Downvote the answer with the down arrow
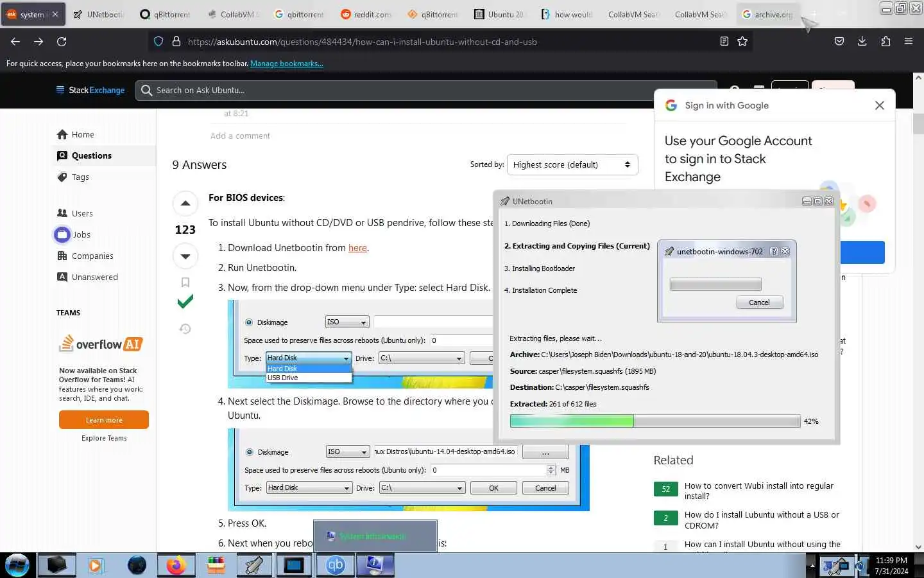Screen dimensions: 924x578 pyautogui.click(x=185, y=256)
